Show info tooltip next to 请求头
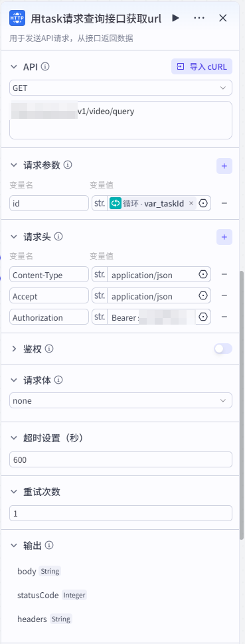 [59, 237]
